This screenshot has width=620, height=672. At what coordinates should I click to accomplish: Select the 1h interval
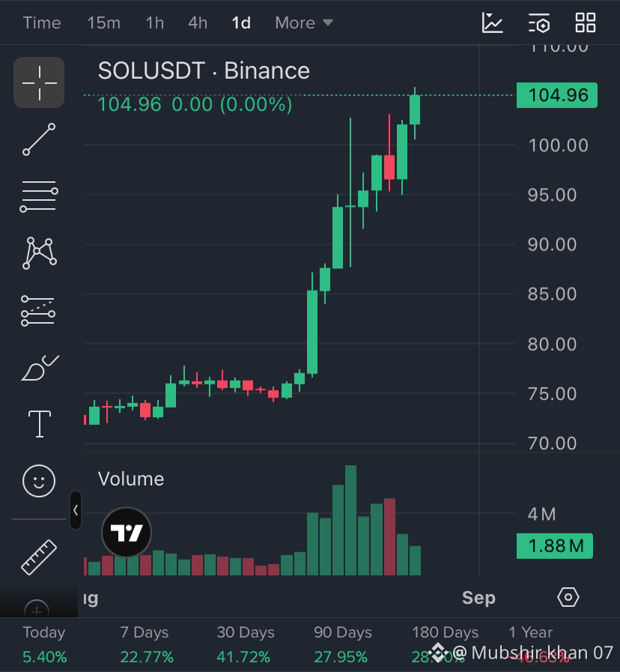(x=155, y=22)
